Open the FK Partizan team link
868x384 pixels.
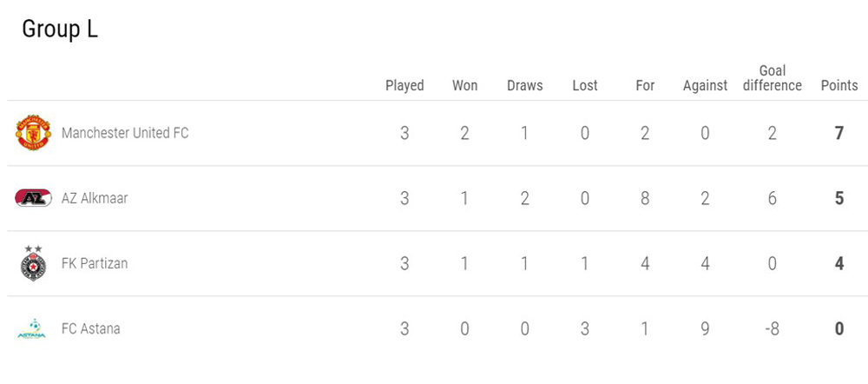pyautogui.click(x=95, y=263)
